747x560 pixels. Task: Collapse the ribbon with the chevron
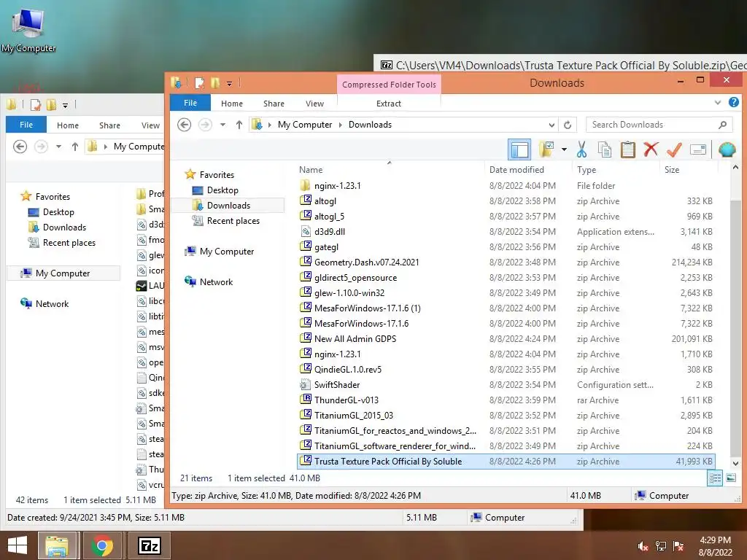pos(718,102)
